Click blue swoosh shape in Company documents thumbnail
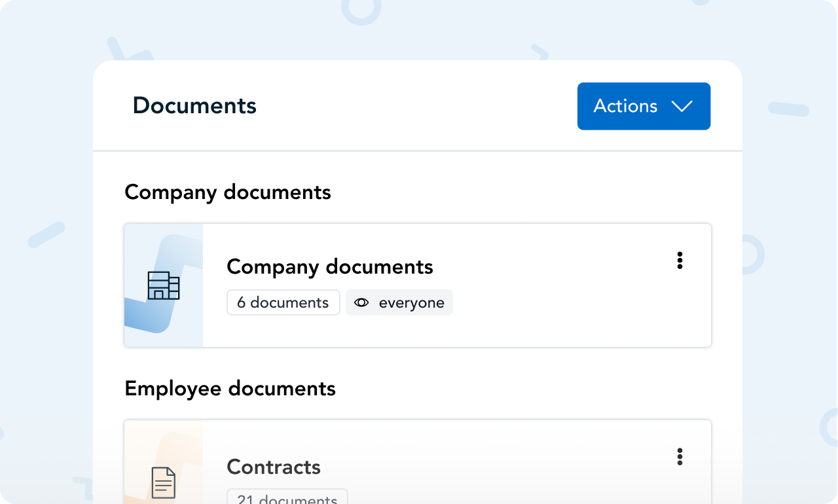This screenshot has height=504, width=838. 145,317
